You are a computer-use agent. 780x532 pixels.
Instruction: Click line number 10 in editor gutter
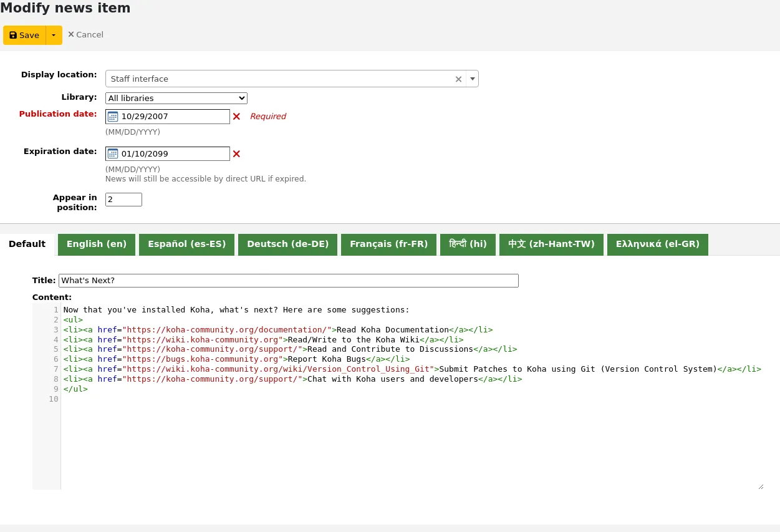point(54,399)
